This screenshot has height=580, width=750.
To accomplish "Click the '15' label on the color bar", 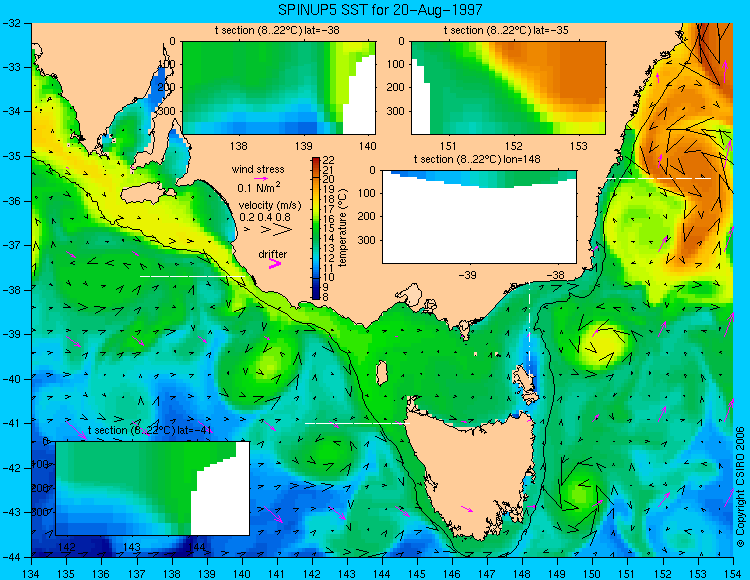I will pos(329,228).
